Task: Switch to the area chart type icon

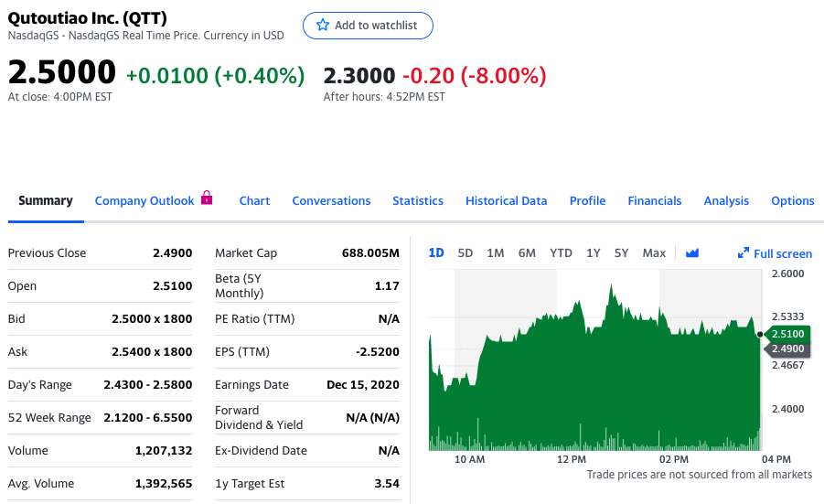Action: tap(692, 253)
